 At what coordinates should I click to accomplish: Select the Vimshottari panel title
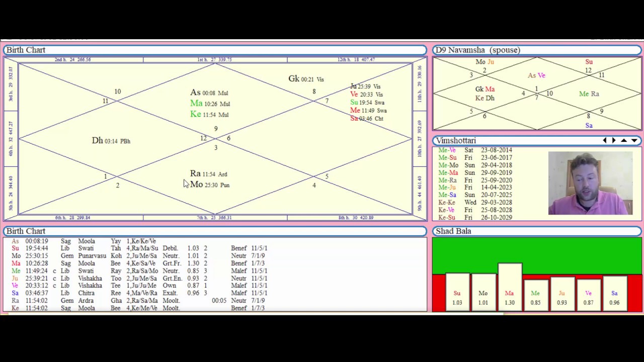click(456, 141)
